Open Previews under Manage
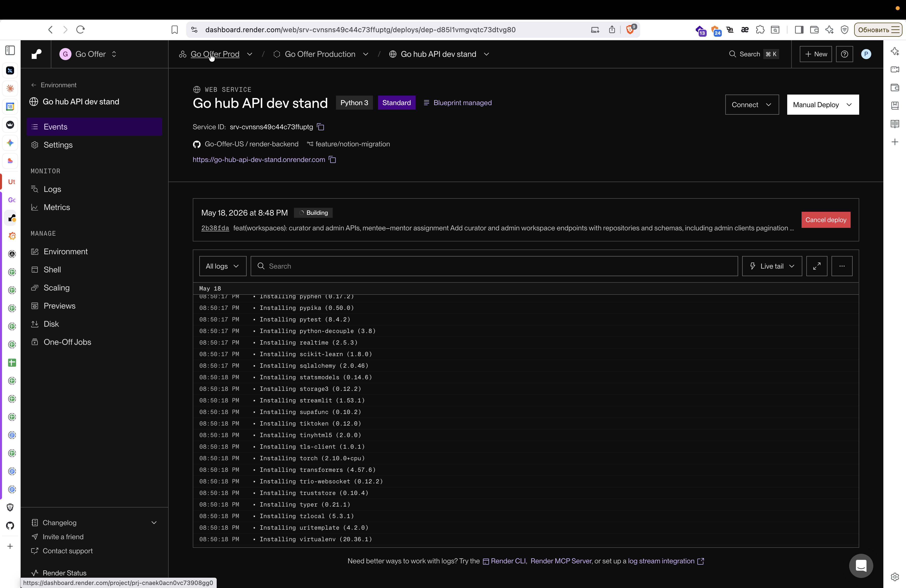This screenshot has height=588, width=906. click(94, 306)
